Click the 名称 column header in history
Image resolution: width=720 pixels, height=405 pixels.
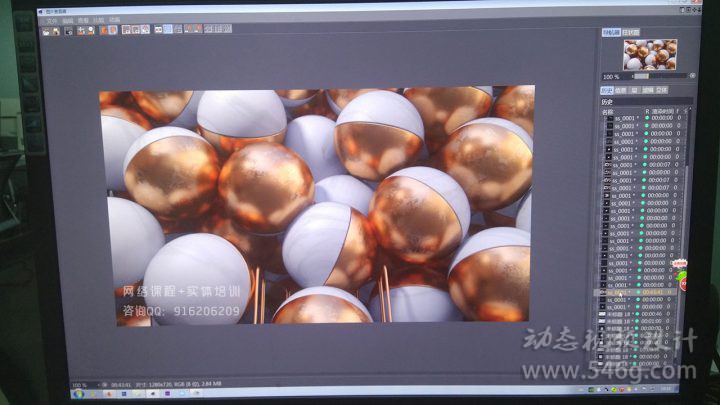click(x=608, y=111)
